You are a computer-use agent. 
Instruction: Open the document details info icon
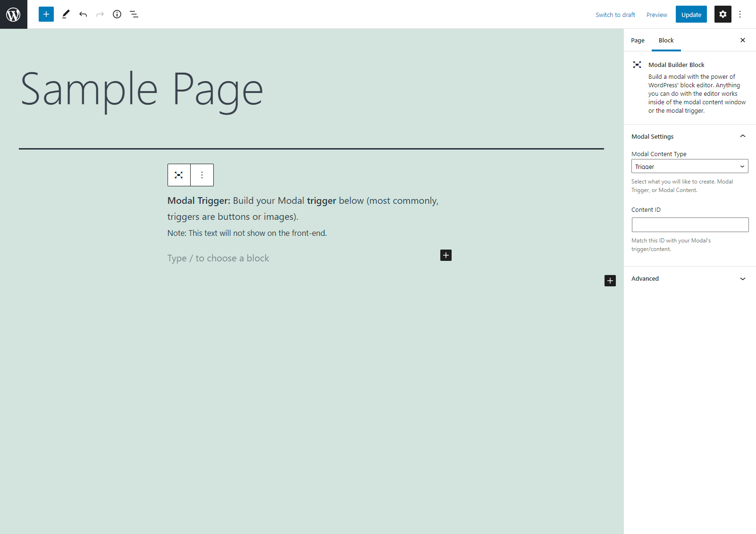coord(117,14)
